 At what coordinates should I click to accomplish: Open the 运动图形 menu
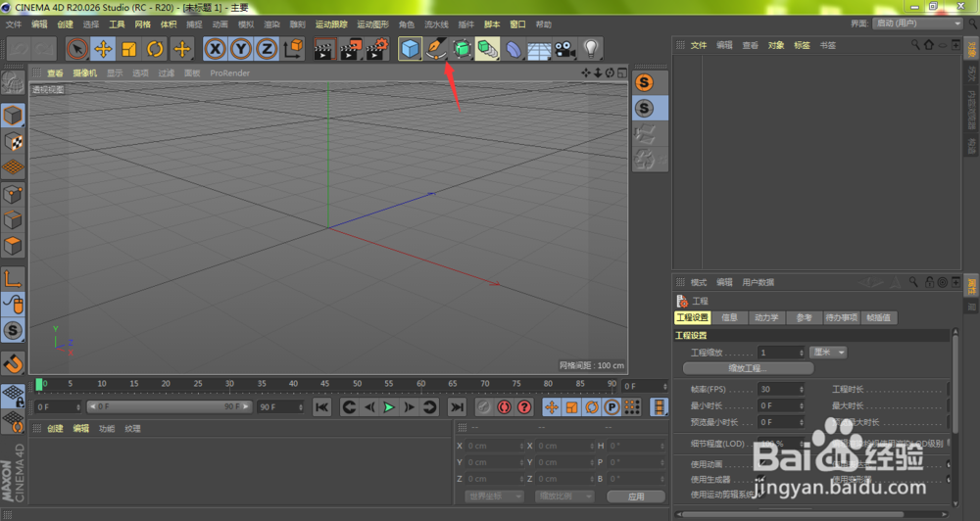point(373,24)
